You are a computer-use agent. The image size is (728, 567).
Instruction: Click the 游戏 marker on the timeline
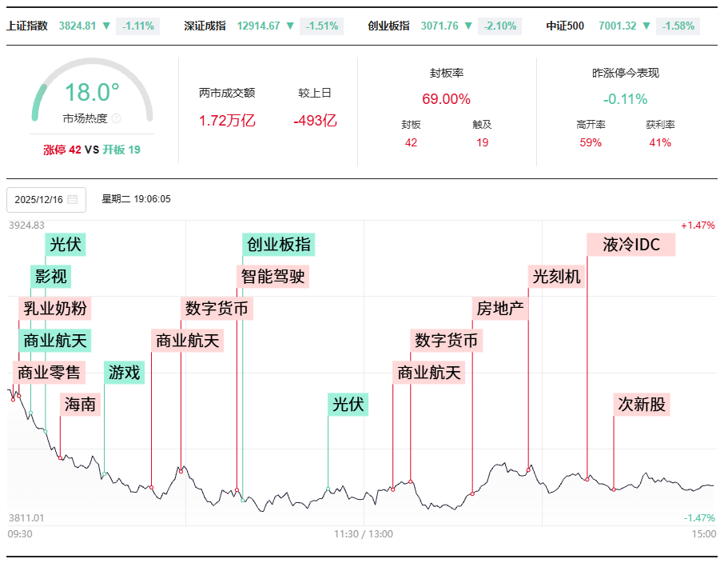coord(125,373)
